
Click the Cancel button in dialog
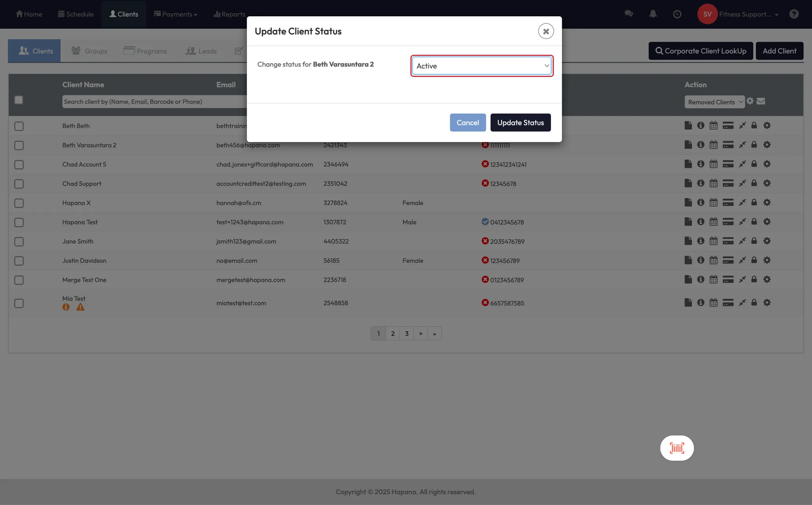[x=467, y=123]
